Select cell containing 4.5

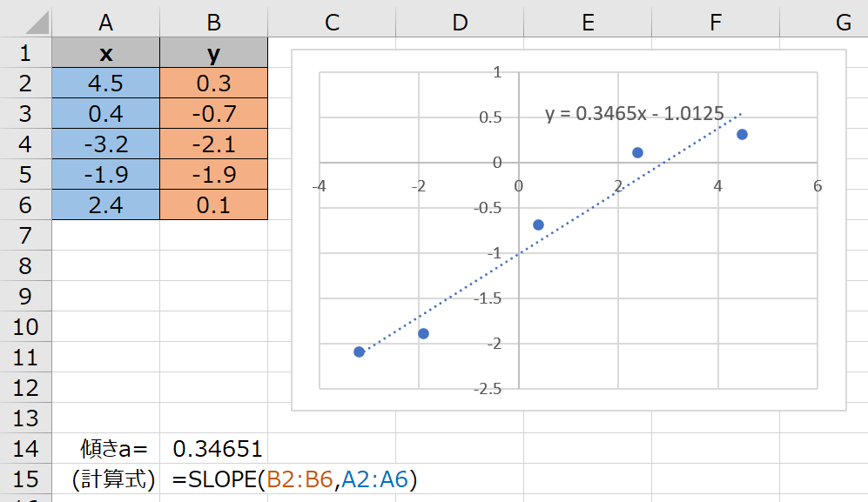tap(105, 84)
